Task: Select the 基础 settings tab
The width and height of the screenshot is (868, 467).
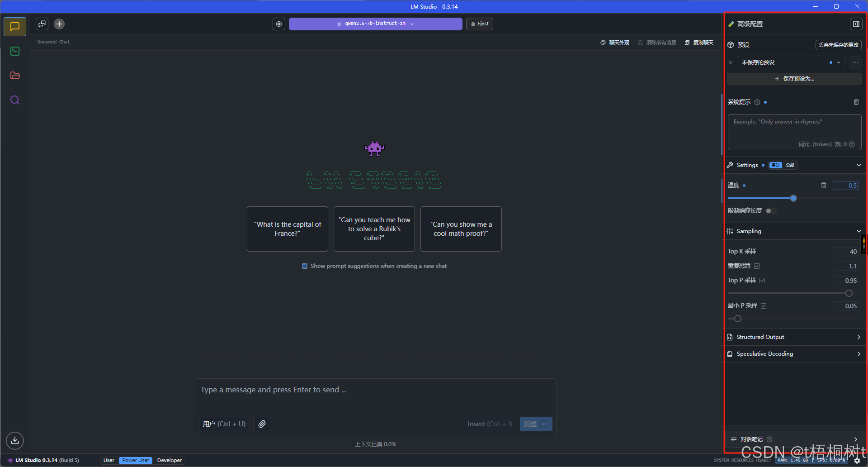Action: 775,165
